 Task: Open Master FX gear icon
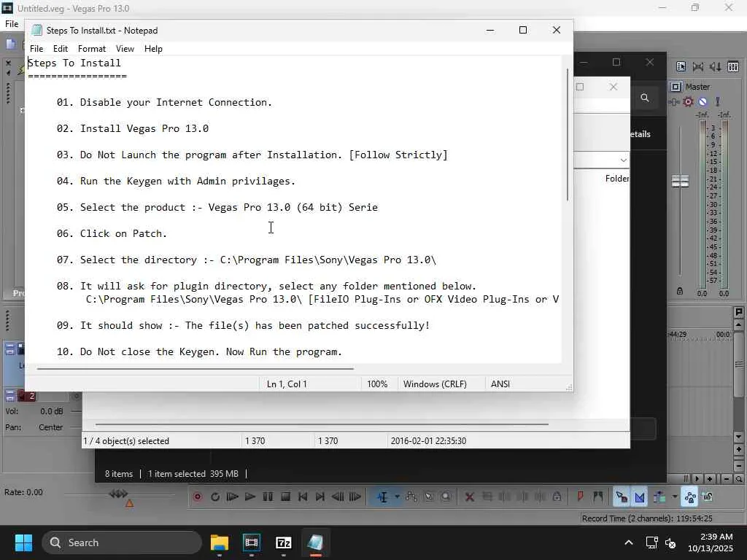(x=688, y=101)
